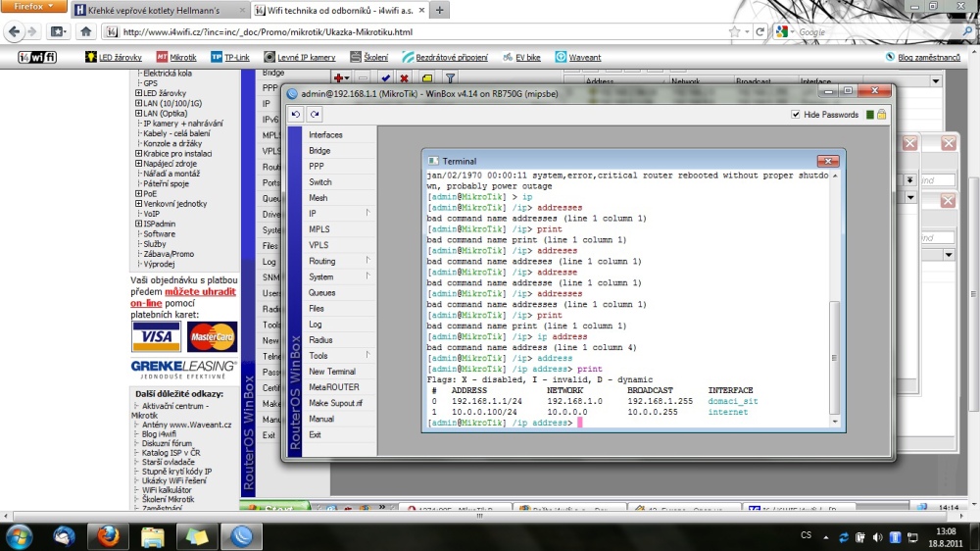Open the Windows Start menu
Viewport: 980px width, 551px height.
19,536
